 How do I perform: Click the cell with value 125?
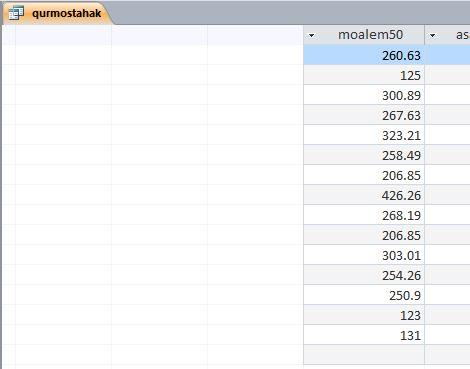pos(364,75)
